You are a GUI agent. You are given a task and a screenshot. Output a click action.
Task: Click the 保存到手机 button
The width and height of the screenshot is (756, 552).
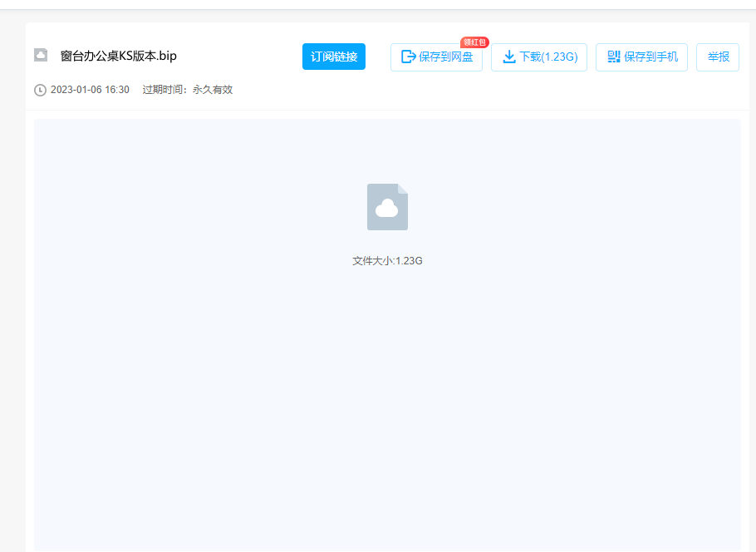point(641,57)
